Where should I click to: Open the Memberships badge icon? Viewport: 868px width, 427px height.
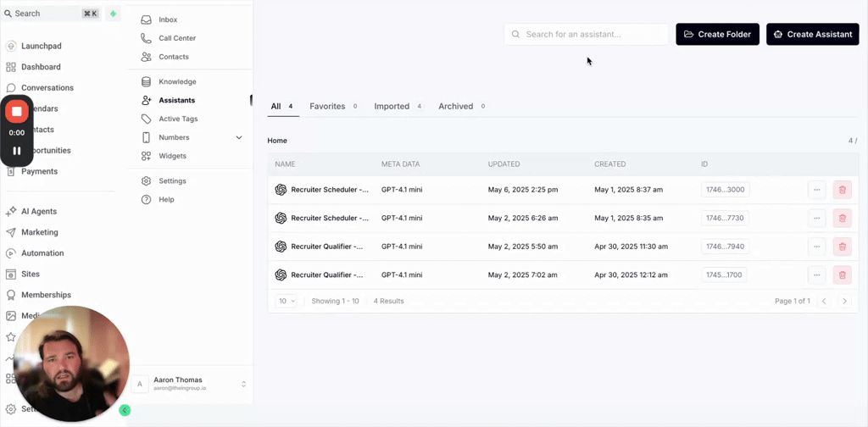(x=10, y=295)
